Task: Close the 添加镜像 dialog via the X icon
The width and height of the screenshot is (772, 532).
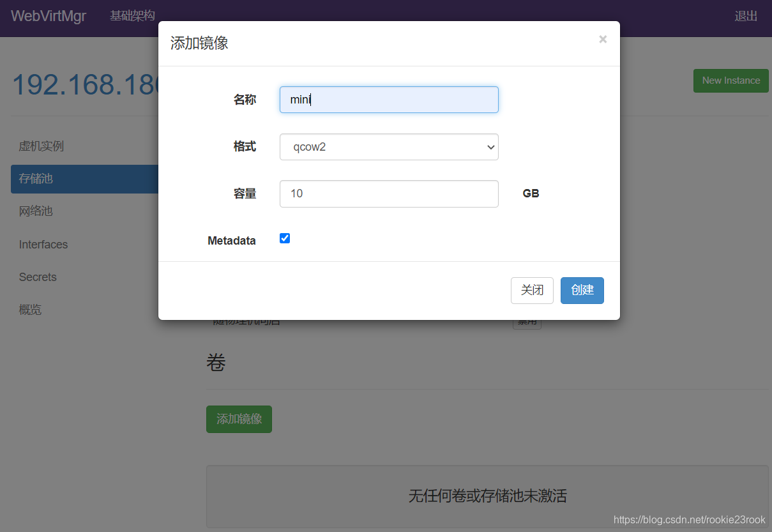Action: click(602, 39)
